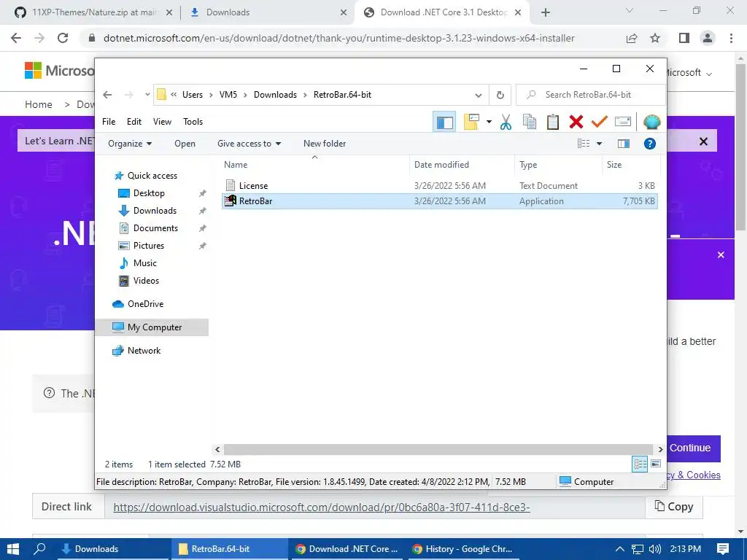Open OneDrive in the navigation pane
The width and height of the screenshot is (747, 560).
click(145, 304)
